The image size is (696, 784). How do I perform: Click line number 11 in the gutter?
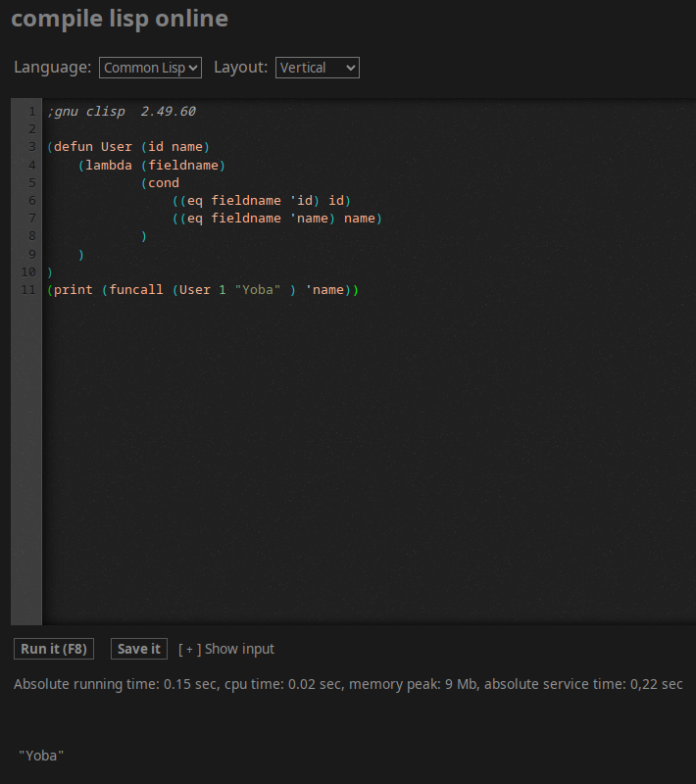click(28, 290)
